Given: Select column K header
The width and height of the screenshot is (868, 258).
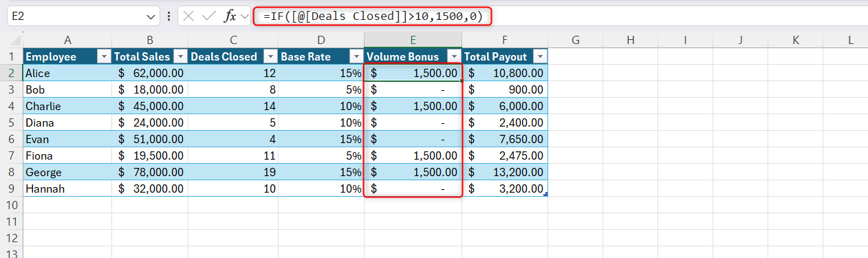Looking at the screenshot, I should pos(796,41).
